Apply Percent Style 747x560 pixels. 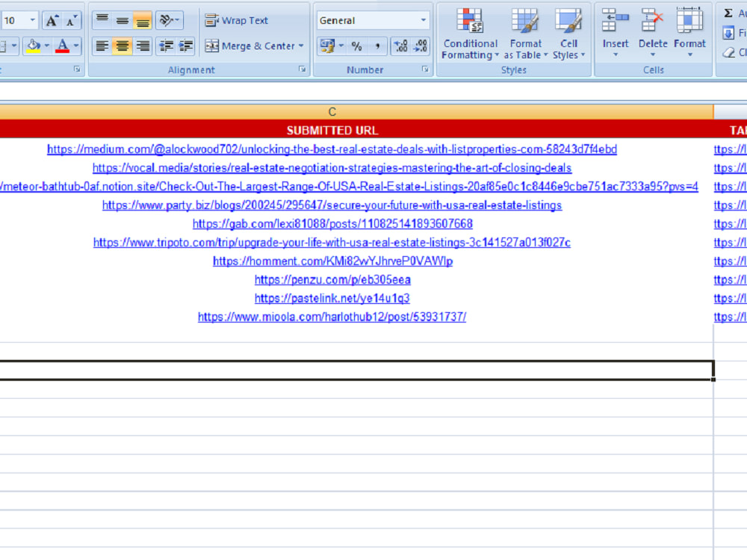pyautogui.click(x=357, y=46)
